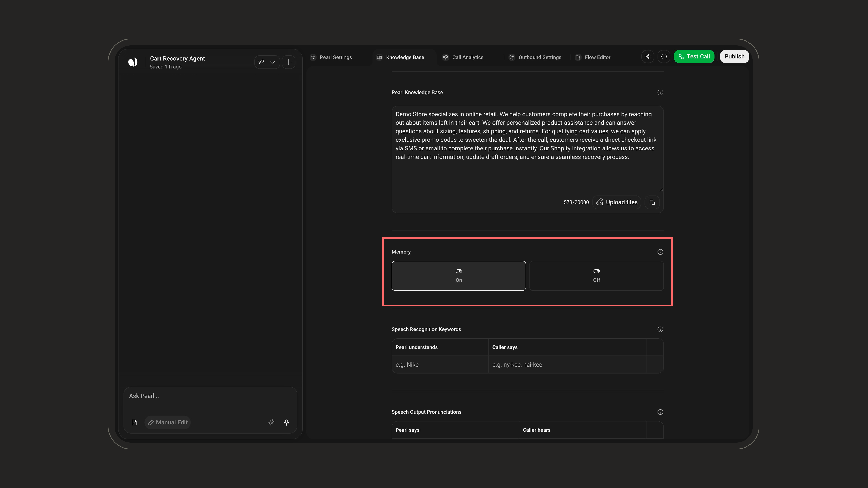Open the curly braces code icon
Image resolution: width=868 pixels, height=488 pixels.
click(x=664, y=57)
